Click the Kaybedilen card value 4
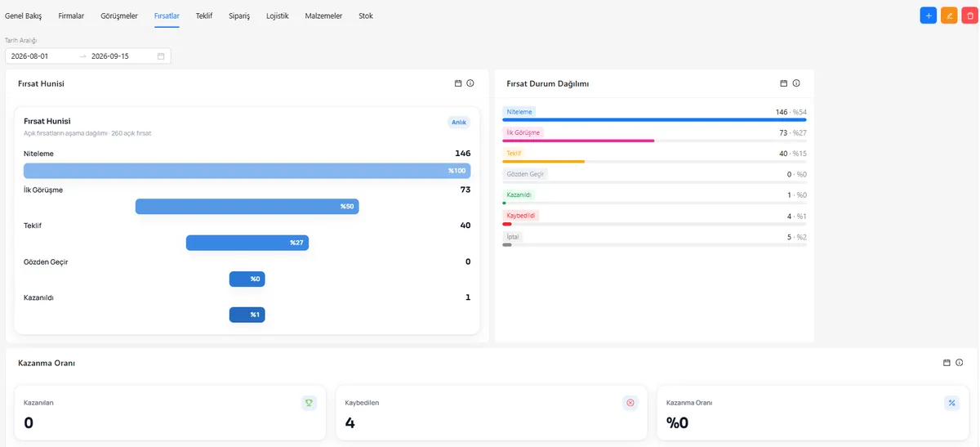The width and height of the screenshot is (980, 447). click(x=350, y=422)
